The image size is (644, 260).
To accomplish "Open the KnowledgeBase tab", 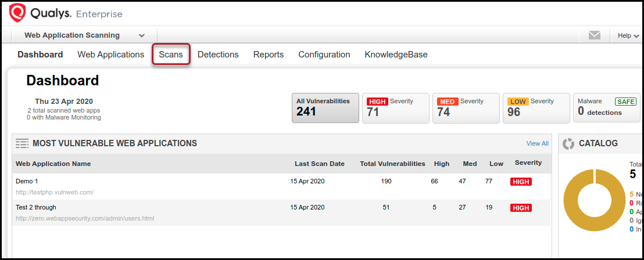I will coord(396,55).
